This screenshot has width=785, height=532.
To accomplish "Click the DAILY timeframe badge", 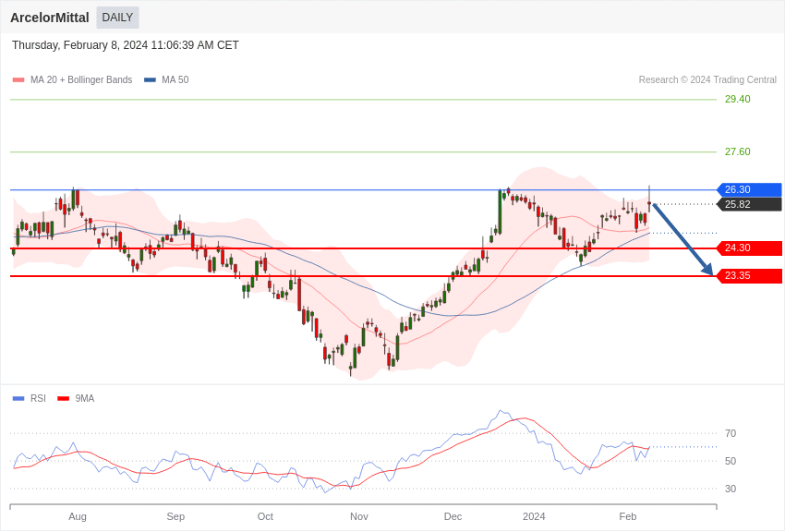I will (x=117, y=18).
